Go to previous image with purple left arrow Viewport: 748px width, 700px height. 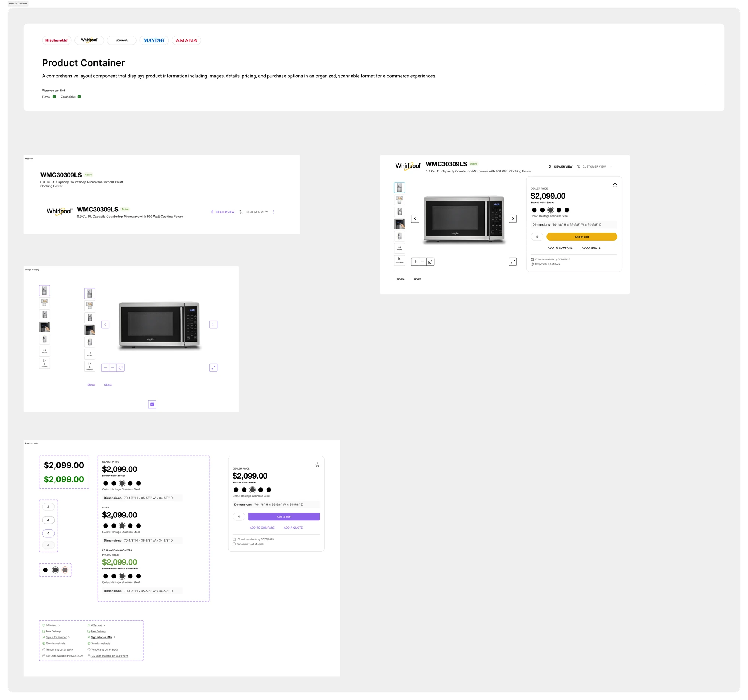tap(105, 324)
